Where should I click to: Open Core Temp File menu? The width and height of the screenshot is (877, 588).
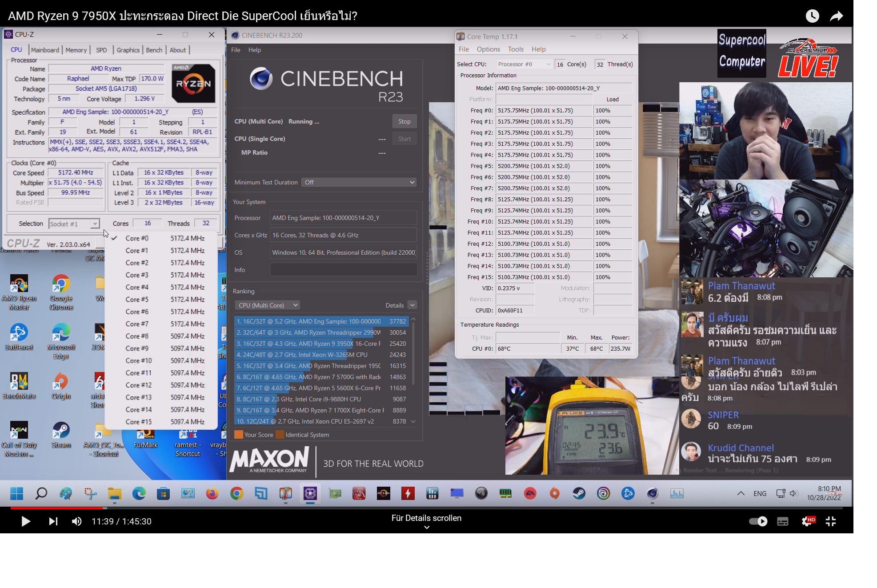click(464, 49)
